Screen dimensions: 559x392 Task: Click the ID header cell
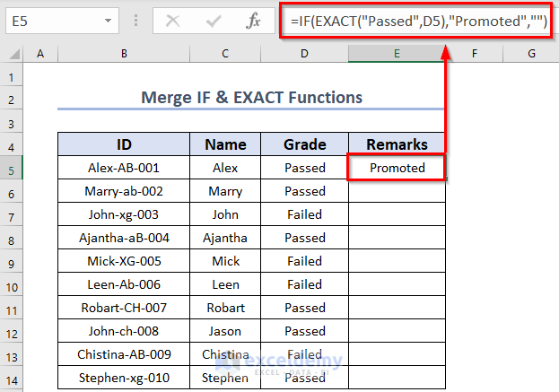(x=124, y=144)
